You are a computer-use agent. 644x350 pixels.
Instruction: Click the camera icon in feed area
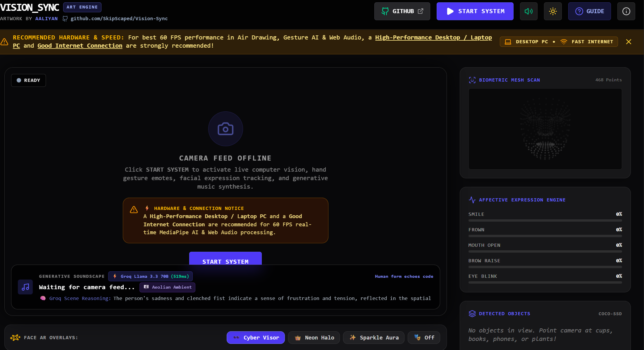pos(225,129)
